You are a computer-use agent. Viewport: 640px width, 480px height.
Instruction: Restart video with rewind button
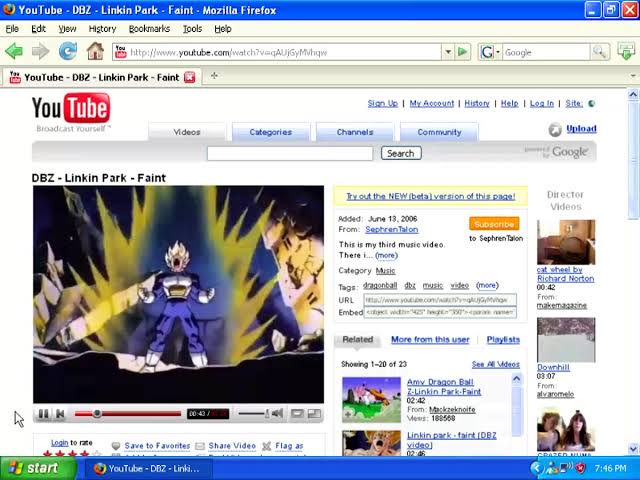(x=60, y=414)
